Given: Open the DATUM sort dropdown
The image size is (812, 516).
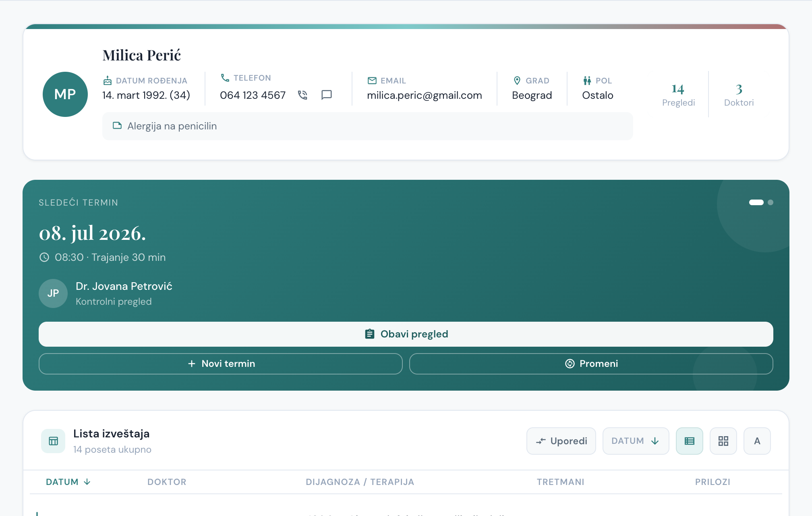Looking at the screenshot, I should [636, 441].
